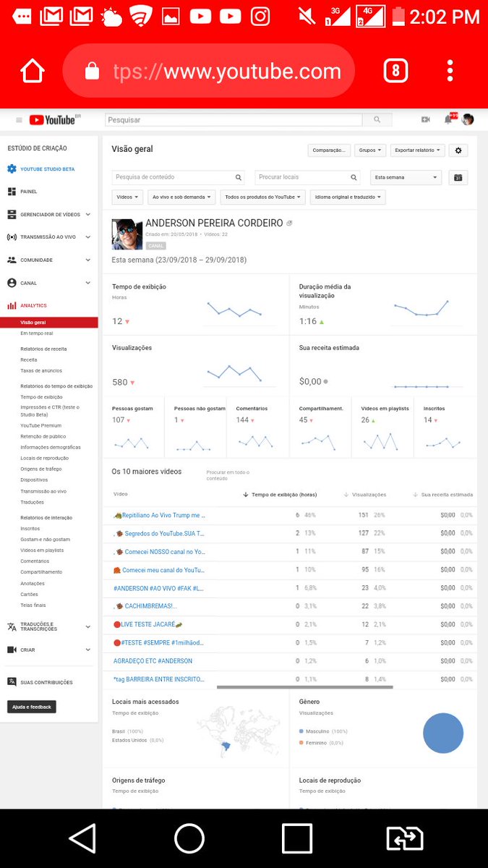Image resolution: width=488 pixels, height=868 pixels.
Task: Expand Comunidade section
Action: (48, 260)
